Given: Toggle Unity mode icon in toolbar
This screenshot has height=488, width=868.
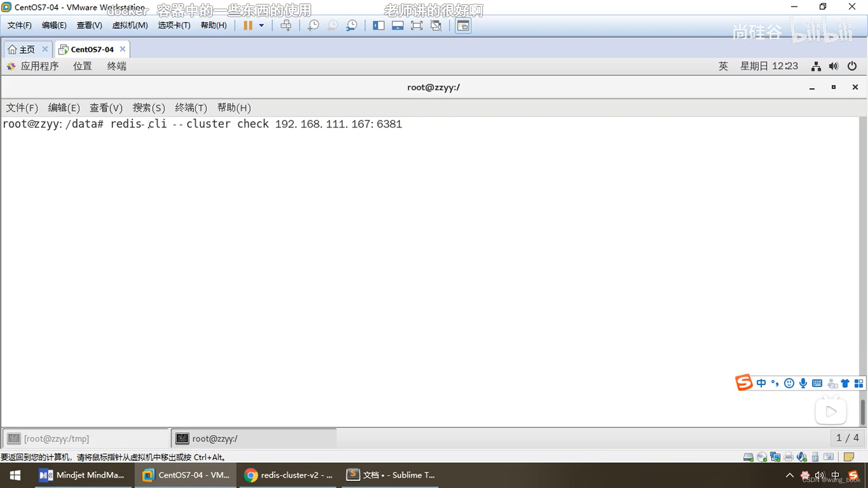Looking at the screenshot, I should coord(436,25).
